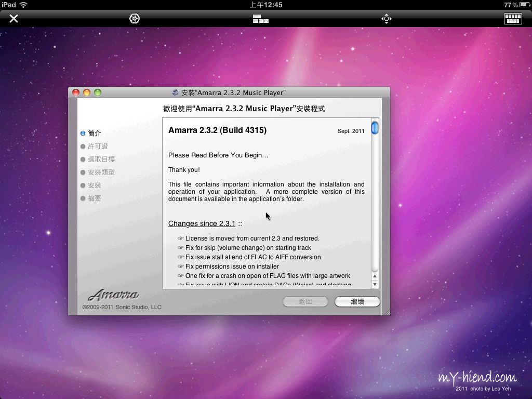This screenshot has width=532, height=399.
Task: Check the battery indicator icon
Action: pyautogui.click(x=525, y=5)
